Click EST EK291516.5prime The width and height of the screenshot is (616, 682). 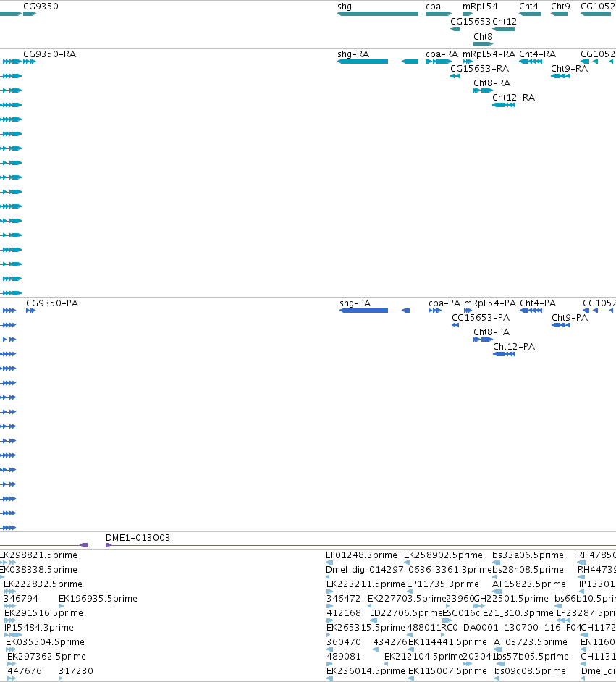43,613
